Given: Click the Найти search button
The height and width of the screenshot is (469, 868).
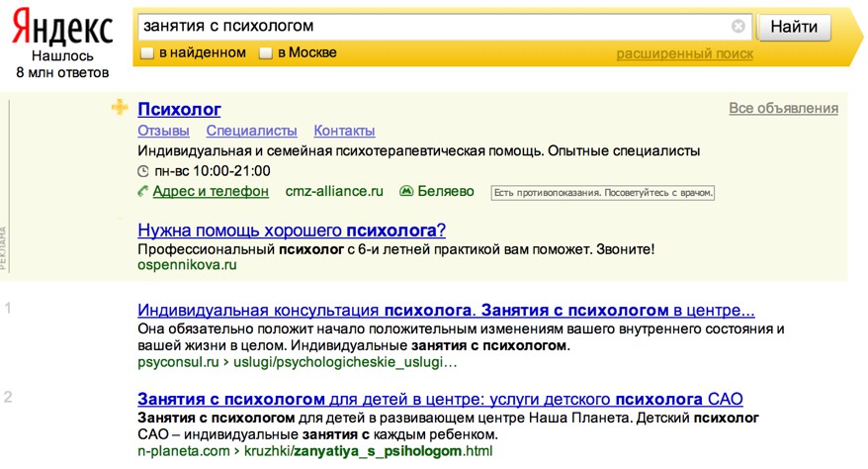Looking at the screenshot, I should pos(794,27).
